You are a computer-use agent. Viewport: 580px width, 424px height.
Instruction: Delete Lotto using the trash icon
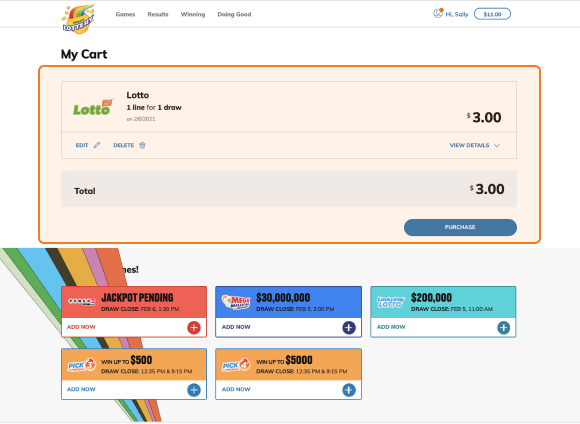click(x=142, y=145)
